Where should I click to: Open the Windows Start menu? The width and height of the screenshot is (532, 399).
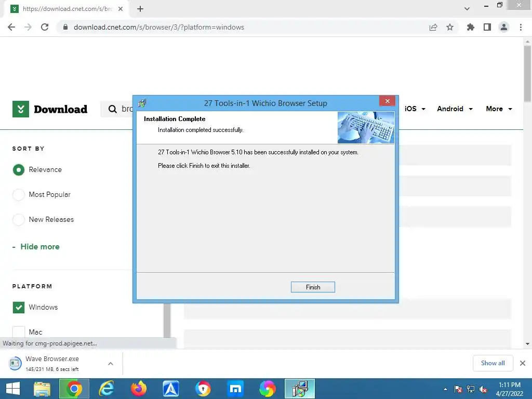pyautogui.click(x=13, y=389)
